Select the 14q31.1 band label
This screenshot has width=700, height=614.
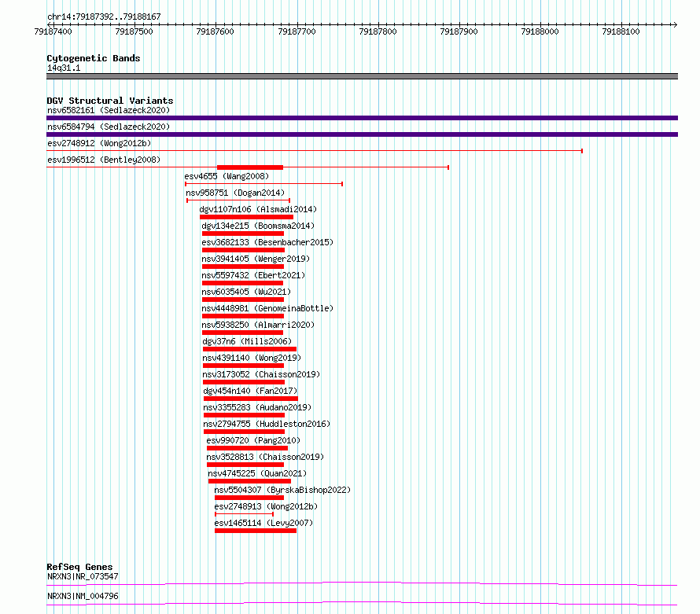[64, 68]
